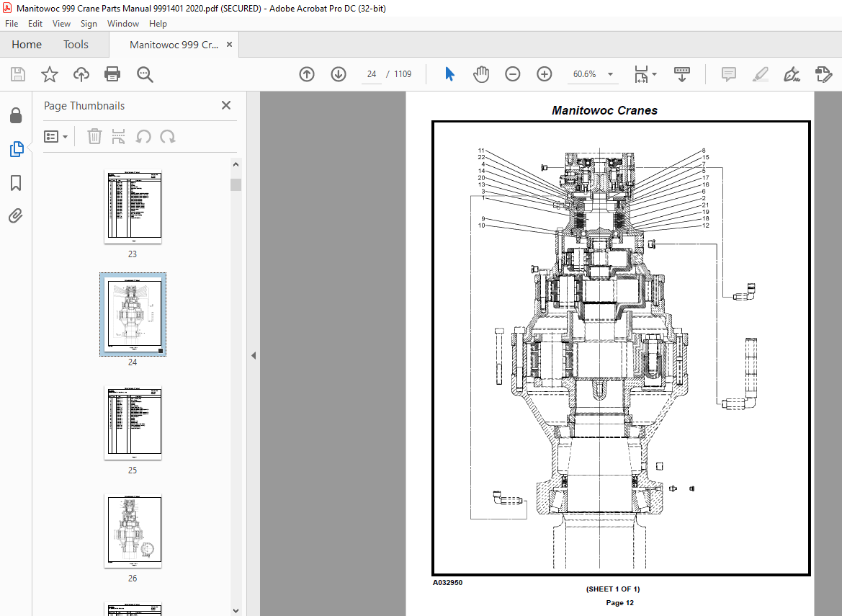The width and height of the screenshot is (842, 616).
Task: Click the 'Page 12' footer text
Action: tap(619, 602)
